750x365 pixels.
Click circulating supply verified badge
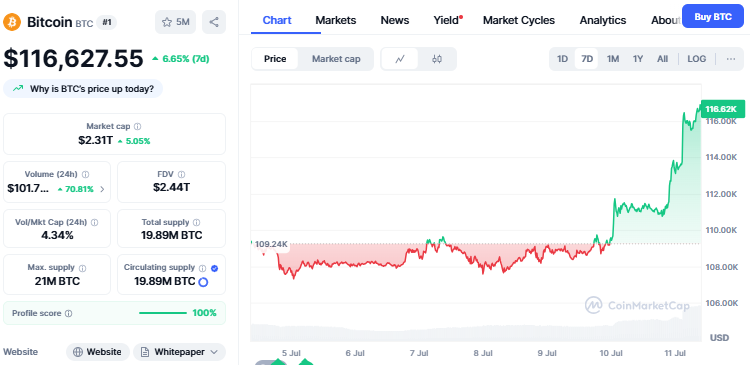[x=214, y=268]
